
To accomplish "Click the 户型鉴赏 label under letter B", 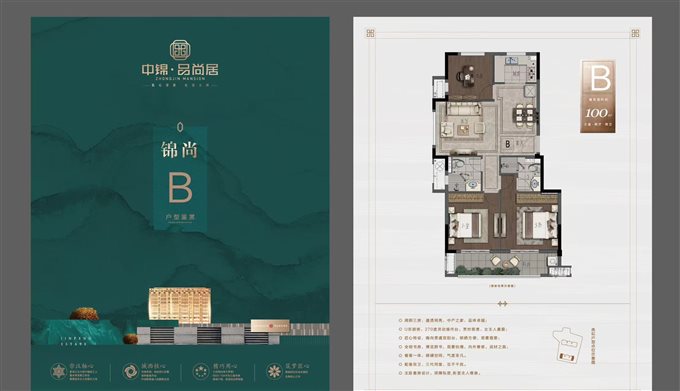I will (180, 216).
